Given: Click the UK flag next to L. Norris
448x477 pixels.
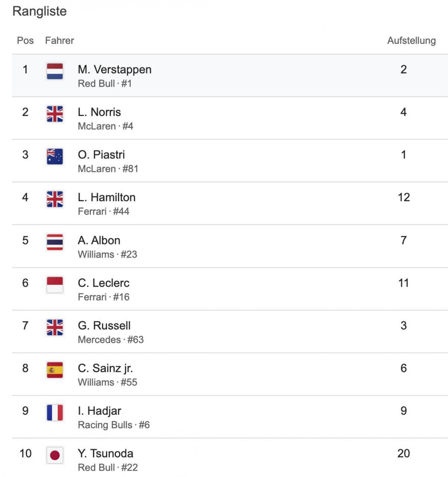Looking at the screenshot, I should pyautogui.click(x=55, y=114).
